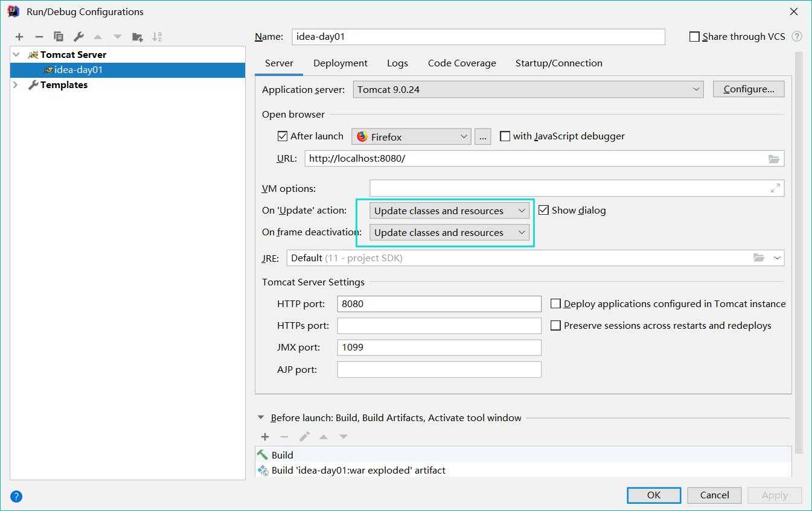
Task: Click HTTP port field 8080
Action: [x=439, y=303]
